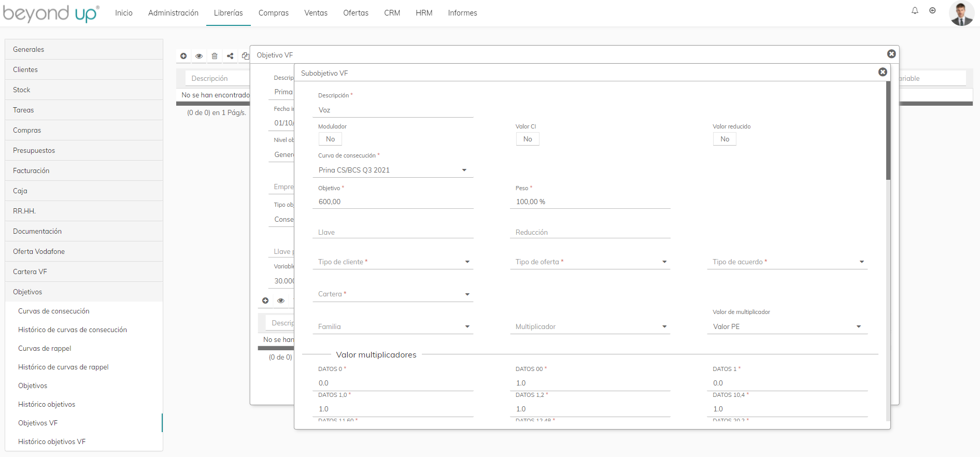The image size is (980, 457).
Task: Open Histórico objetivos VF link
Action: (x=52, y=441)
